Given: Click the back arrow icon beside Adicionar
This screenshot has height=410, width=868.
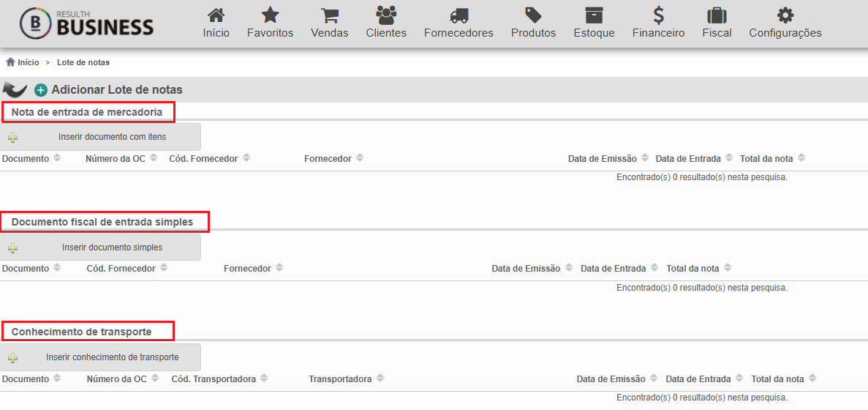Looking at the screenshot, I should click(x=15, y=89).
